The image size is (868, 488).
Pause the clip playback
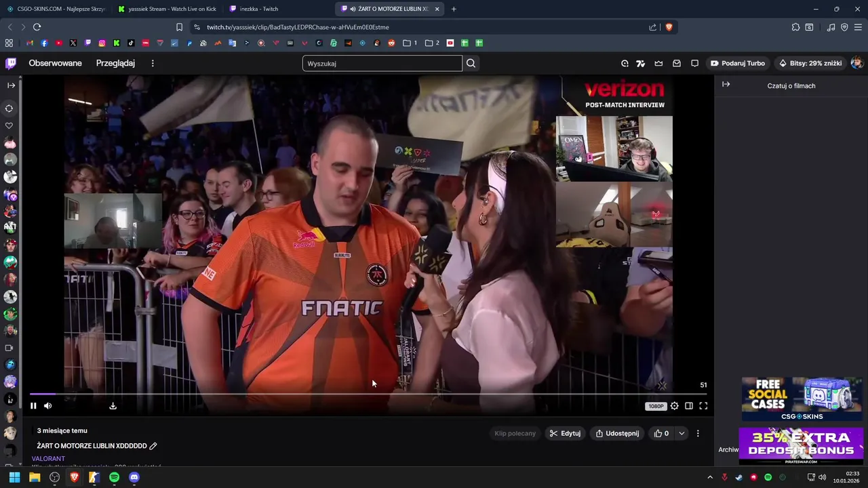tap(33, 406)
